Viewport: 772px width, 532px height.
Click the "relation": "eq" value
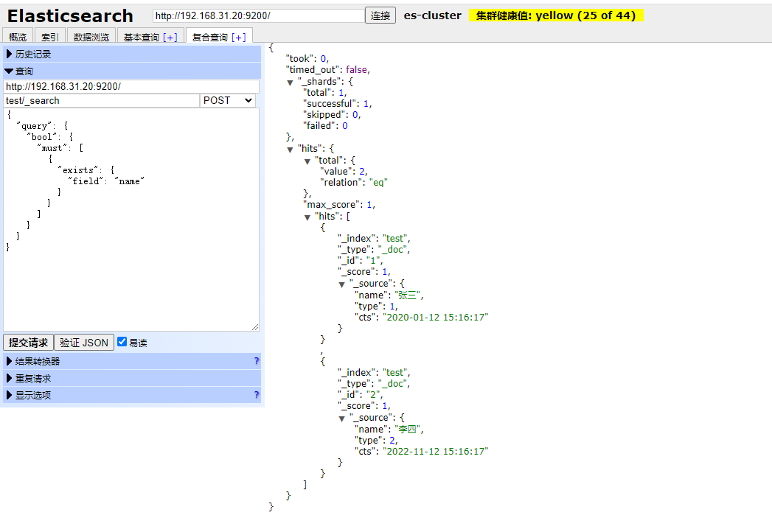(x=378, y=183)
